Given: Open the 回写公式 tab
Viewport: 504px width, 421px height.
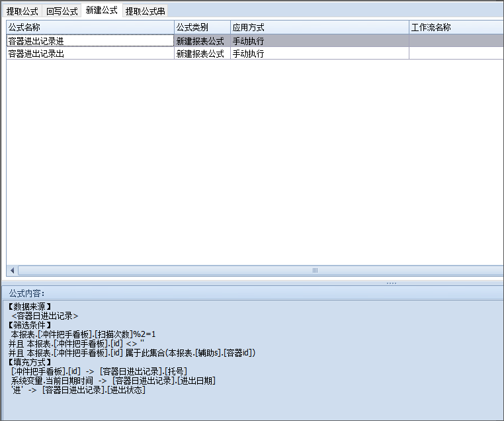Looking at the screenshot, I should [x=62, y=11].
